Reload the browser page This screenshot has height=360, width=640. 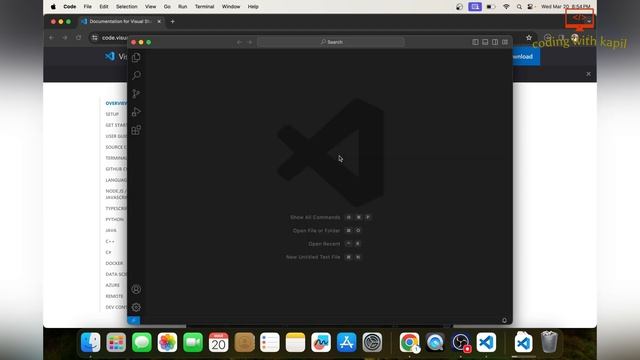pos(78,38)
